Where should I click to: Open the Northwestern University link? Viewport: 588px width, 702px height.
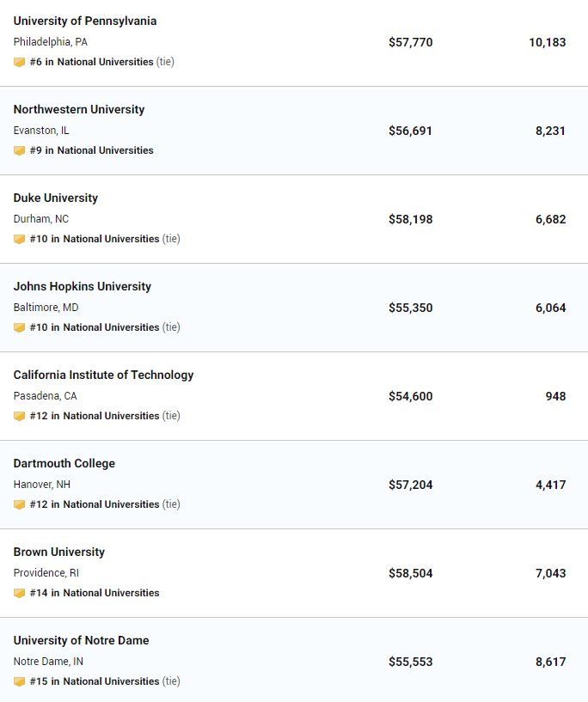(x=79, y=110)
